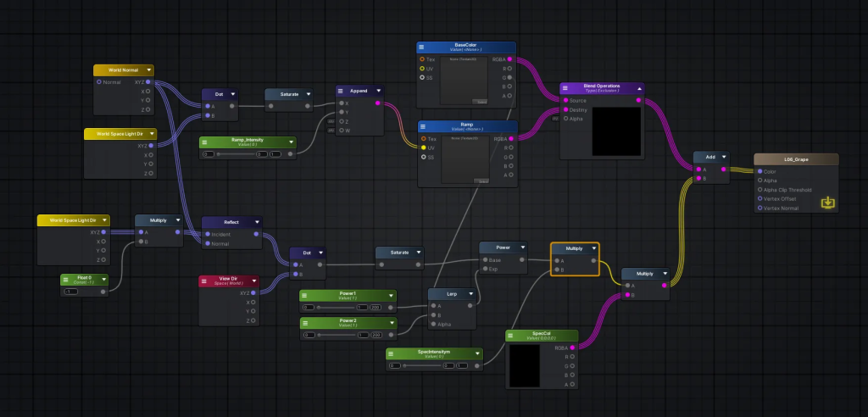Click the Float 0 node's hamburger icon

point(67,280)
